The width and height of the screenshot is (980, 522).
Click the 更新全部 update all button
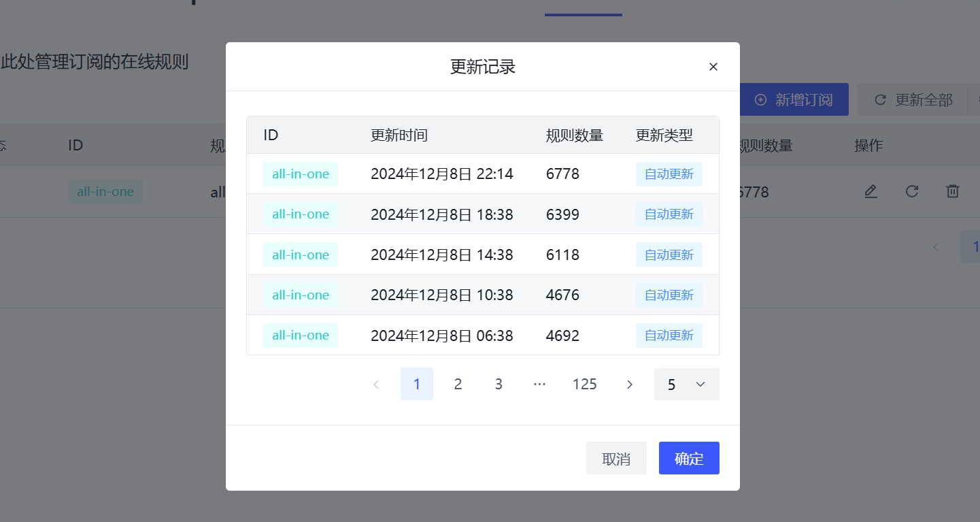913,100
